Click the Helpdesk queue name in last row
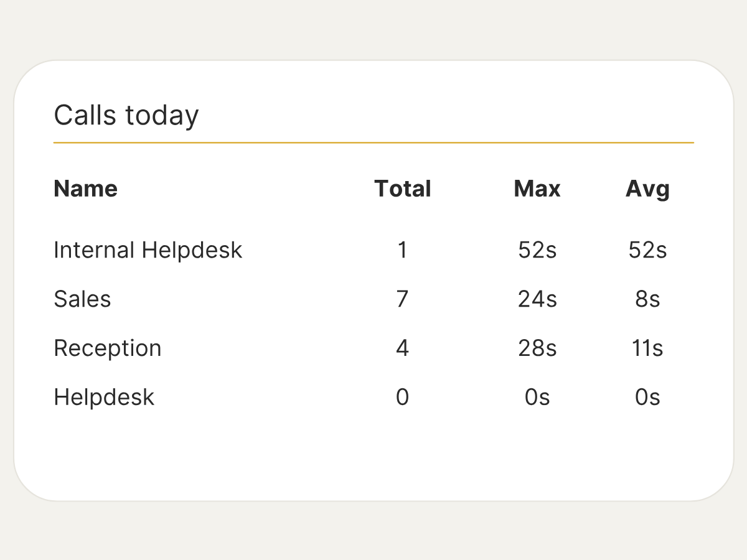Image resolution: width=747 pixels, height=560 pixels. point(104,397)
